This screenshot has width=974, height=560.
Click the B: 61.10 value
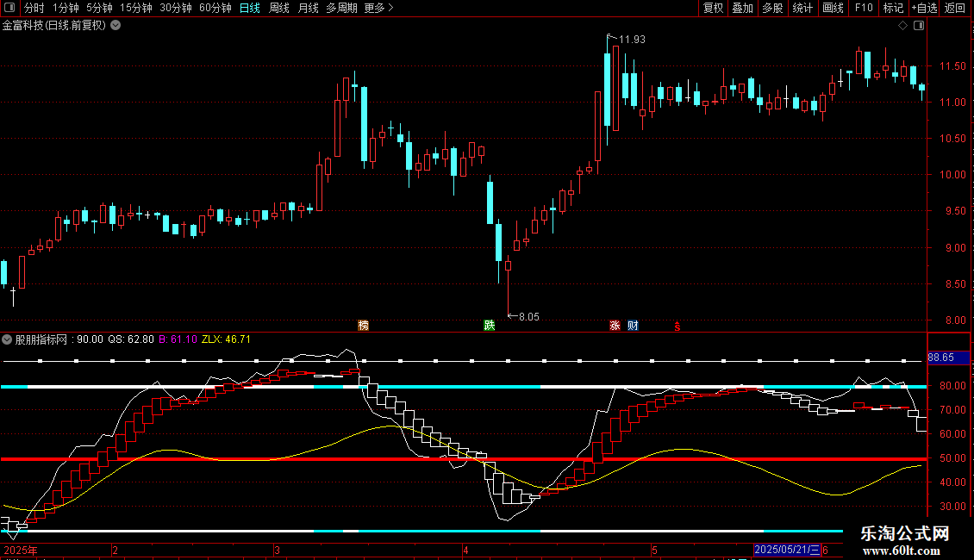pyautogui.click(x=178, y=339)
